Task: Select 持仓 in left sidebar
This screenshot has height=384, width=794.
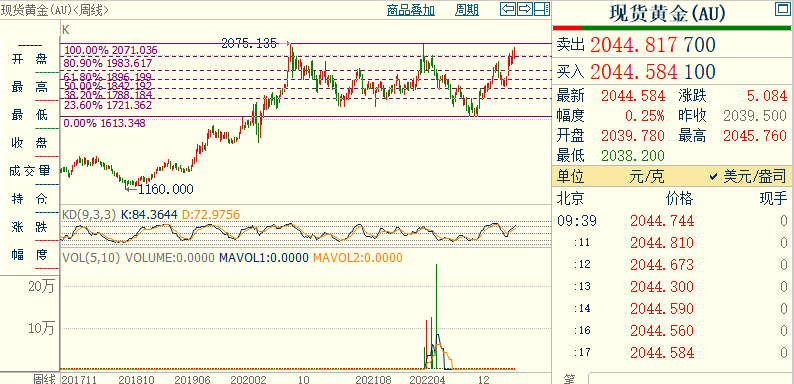Action: pos(29,199)
